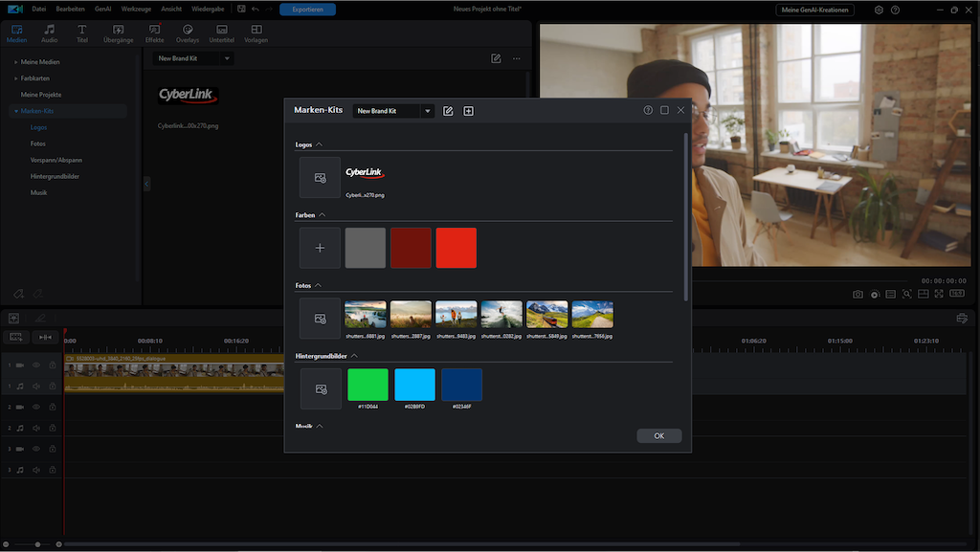980x552 pixels.
Task: Lock video track 2
Action: point(53,408)
